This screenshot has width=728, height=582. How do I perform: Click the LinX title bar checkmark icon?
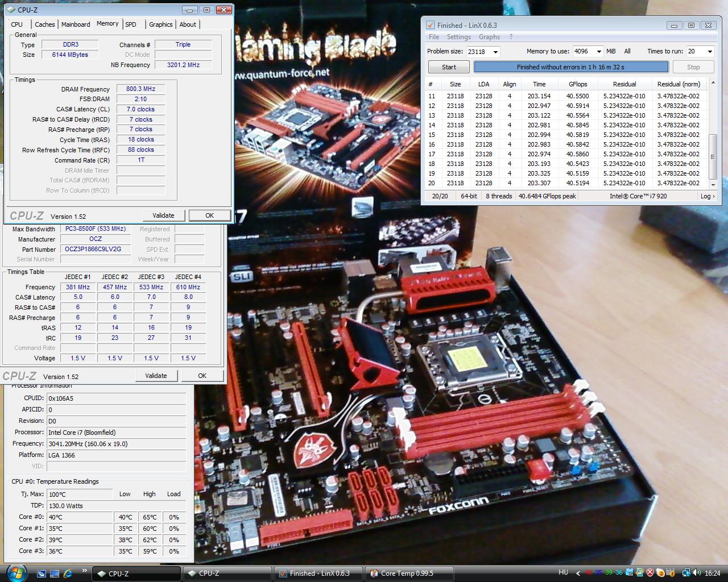[x=431, y=25]
